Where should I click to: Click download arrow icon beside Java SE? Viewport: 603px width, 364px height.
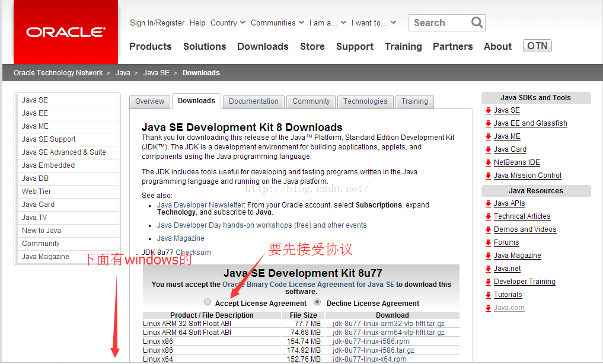488,111
